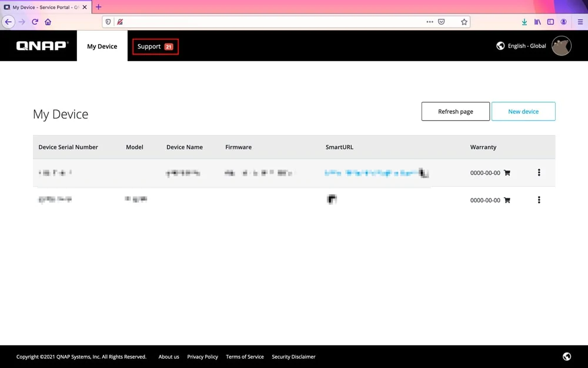Bookmark this page with the star icon

tap(464, 22)
